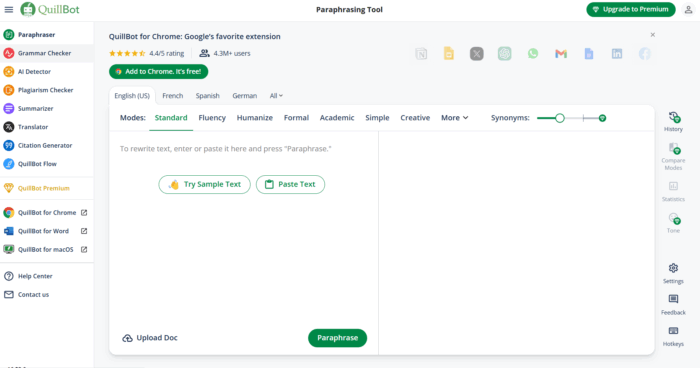700x368 pixels.
Task: Expand the More modes dropdown
Action: (454, 118)
